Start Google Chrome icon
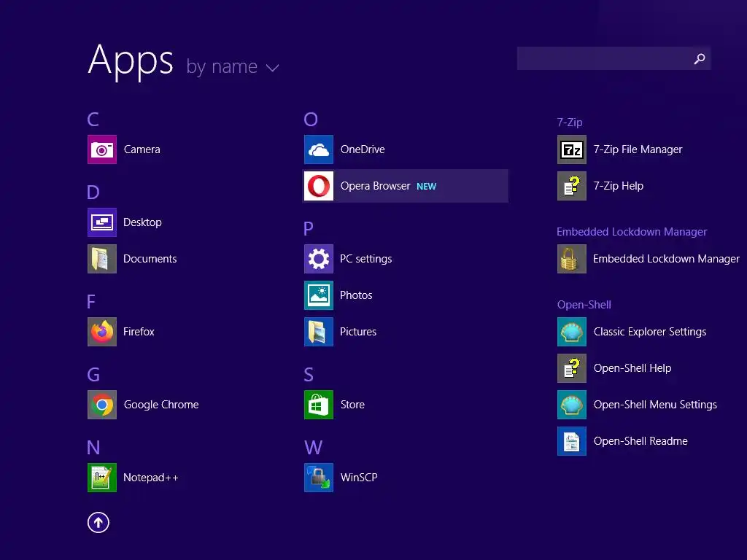Screen dimensions: 747x560 pos(102,405)
